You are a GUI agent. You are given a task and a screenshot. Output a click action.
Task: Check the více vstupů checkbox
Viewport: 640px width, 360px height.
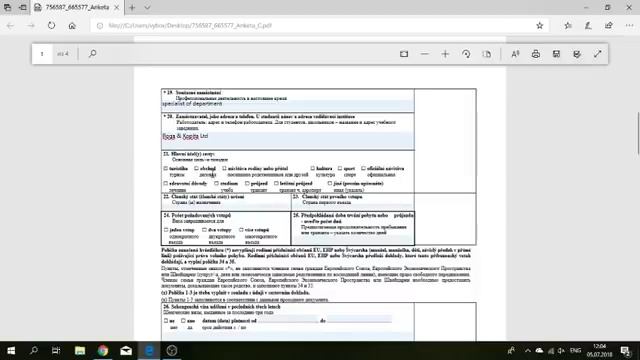pyautogui.click(x=241, y=230)
